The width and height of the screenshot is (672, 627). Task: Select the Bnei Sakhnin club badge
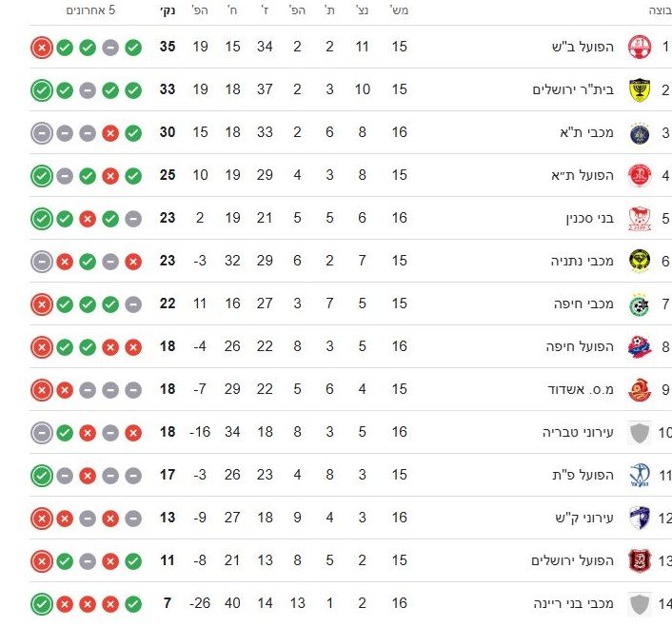tap(637, 218)
